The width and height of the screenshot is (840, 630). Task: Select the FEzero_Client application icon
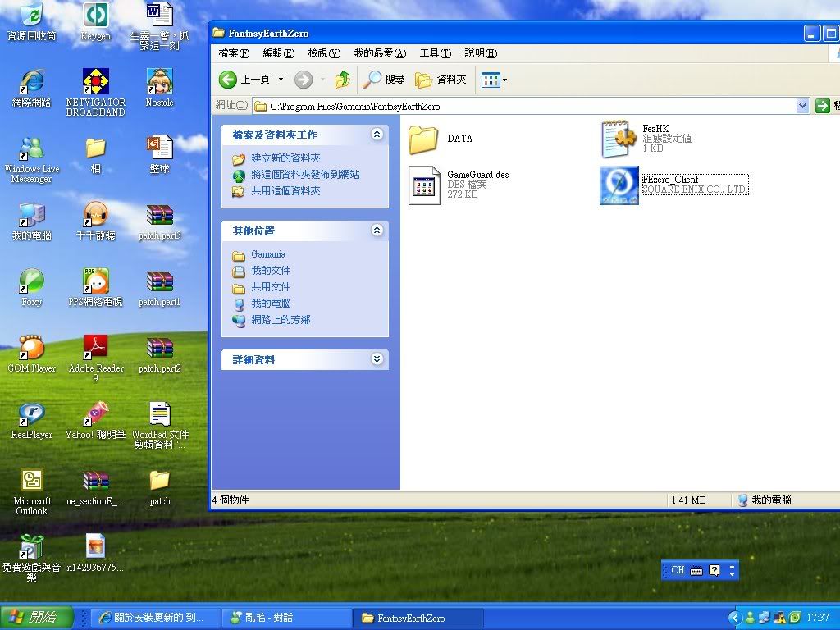pos(674,185)
